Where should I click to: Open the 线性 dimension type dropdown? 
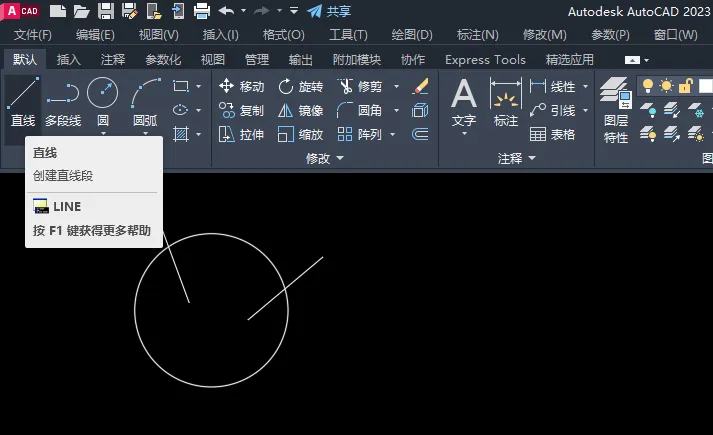[x=586, y=86]
